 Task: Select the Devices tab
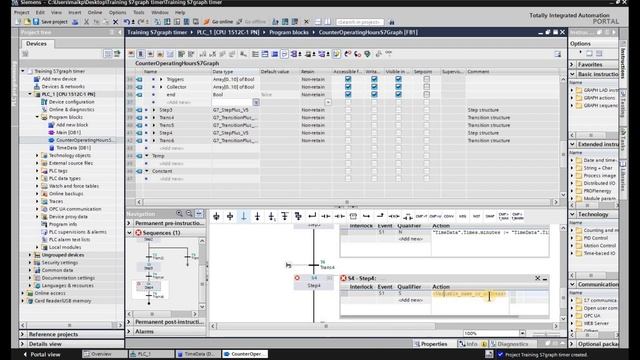tap(37, 44)
